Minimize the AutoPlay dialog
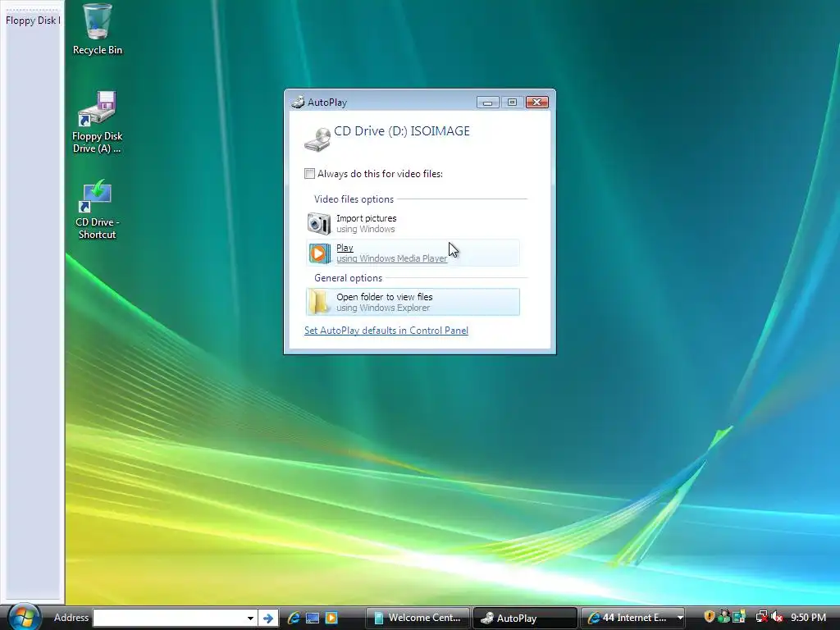This screenshot has height=630, width=840. tap(487, 103)
